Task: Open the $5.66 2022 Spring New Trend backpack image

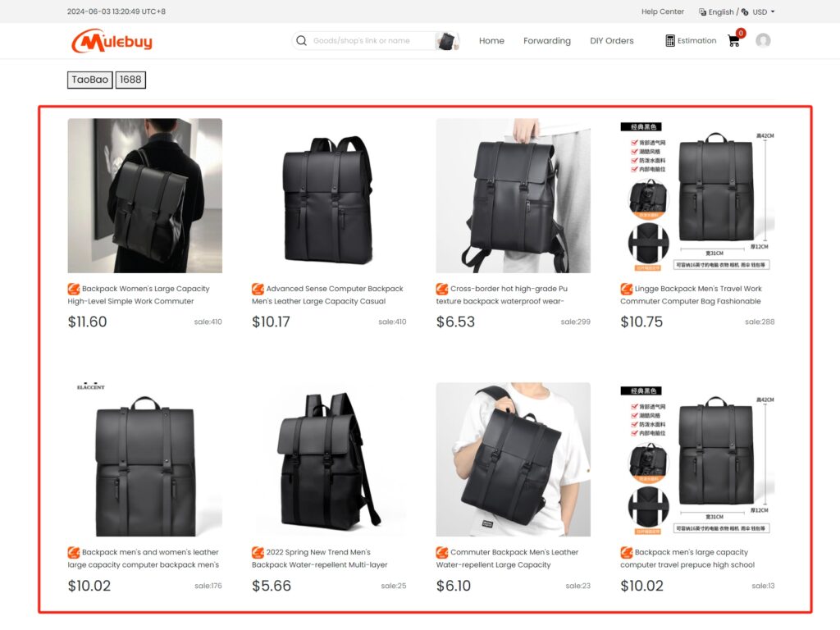Action: (329, 459)
